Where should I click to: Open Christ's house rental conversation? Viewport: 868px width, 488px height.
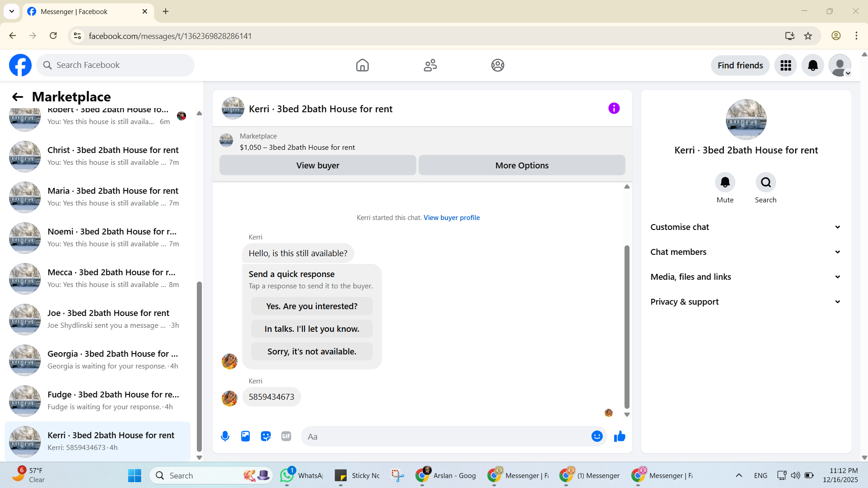tap(97, 157)
